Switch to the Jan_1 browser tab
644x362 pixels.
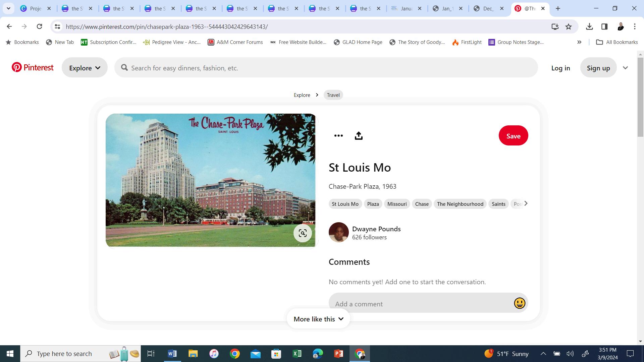click(447, 8)
